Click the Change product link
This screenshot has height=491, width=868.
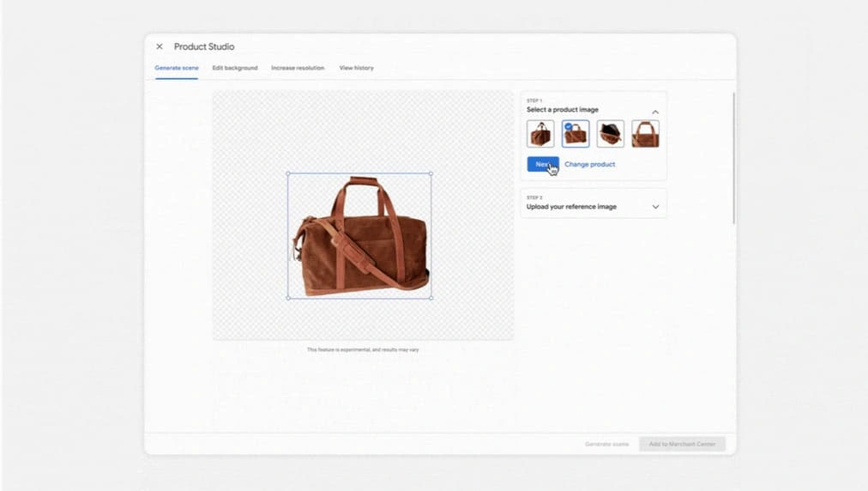[589, 164]
